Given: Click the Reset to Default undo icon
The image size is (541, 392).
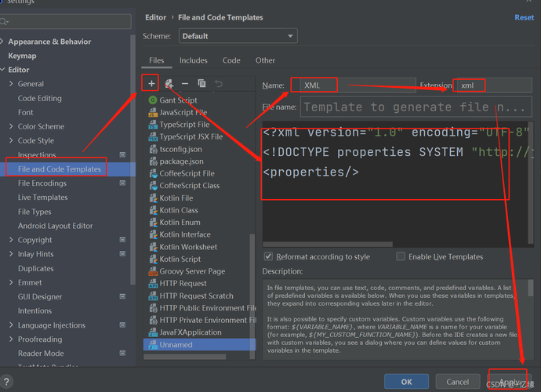Looking at the screenshot, I should click(x=219, y=83).
